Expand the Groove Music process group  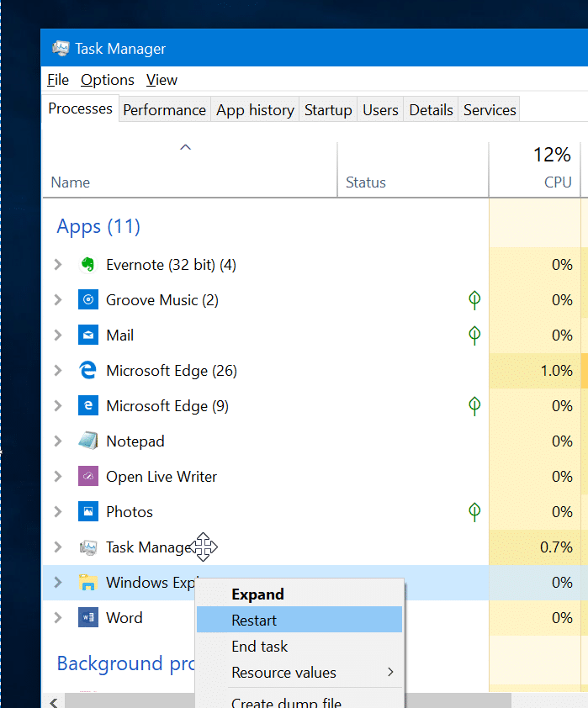[x=58, y=300]
